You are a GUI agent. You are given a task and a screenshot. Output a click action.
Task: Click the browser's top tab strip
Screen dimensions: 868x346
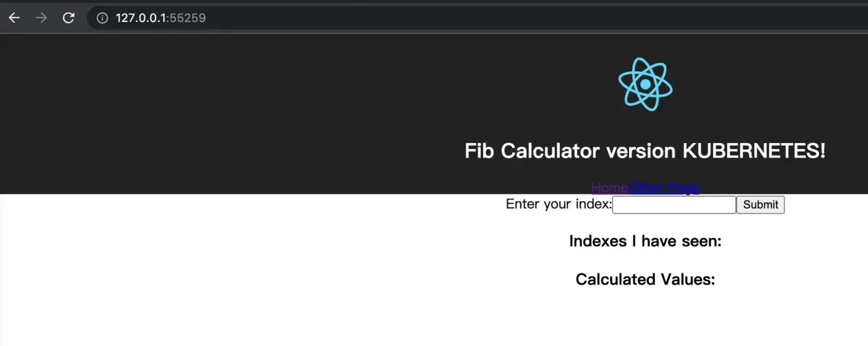pyautogui.click(x=434, y=2)
